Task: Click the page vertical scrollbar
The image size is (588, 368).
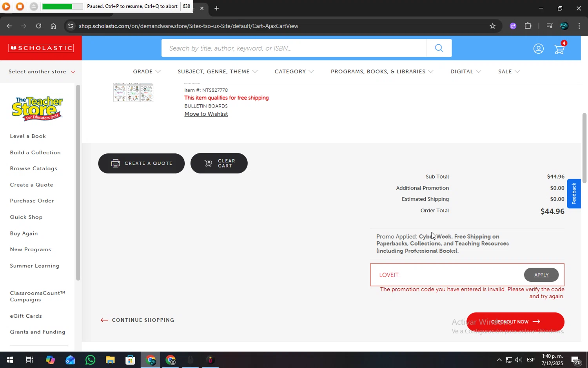Action: click(584, 148)
